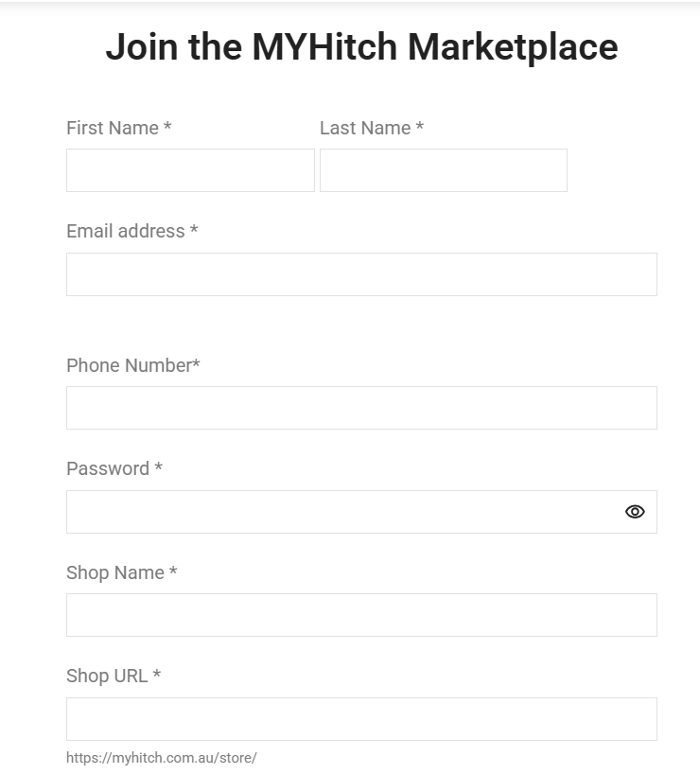Click the Last Name label
This screenshot has width=700, height=774.
[364, 128]
